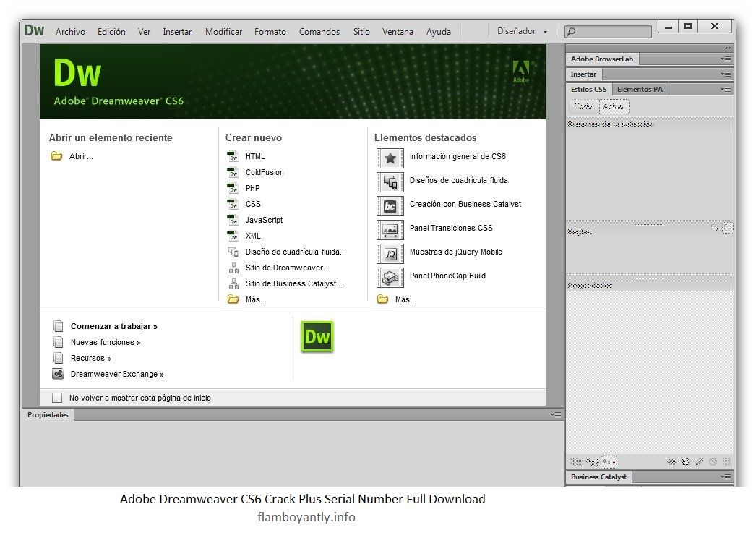The height and width of the screenshot is (538, 756).
Task: Click the PHP document icon
Action: (x=233, y=188)
